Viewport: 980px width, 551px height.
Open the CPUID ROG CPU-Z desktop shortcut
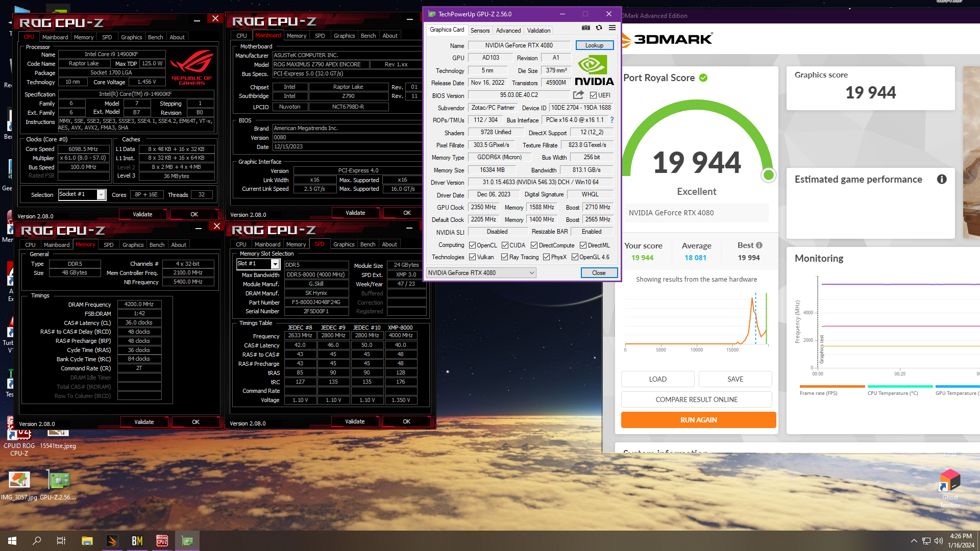tap(19, 438)
